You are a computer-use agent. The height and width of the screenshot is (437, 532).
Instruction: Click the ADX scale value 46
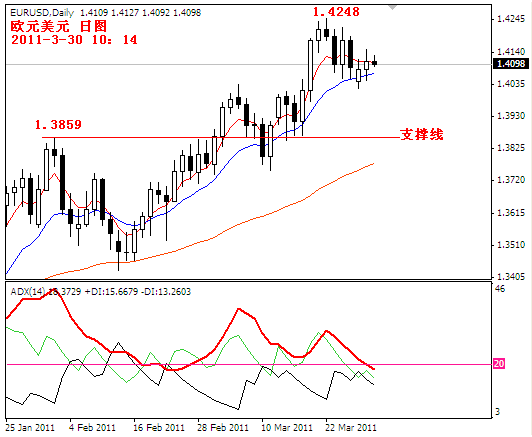click(500, 289)
